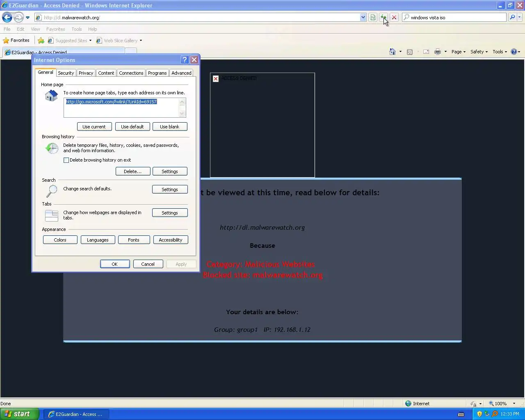Click home page box scroll up arrow
Screen dimensions: 525x420
[183, 102]
